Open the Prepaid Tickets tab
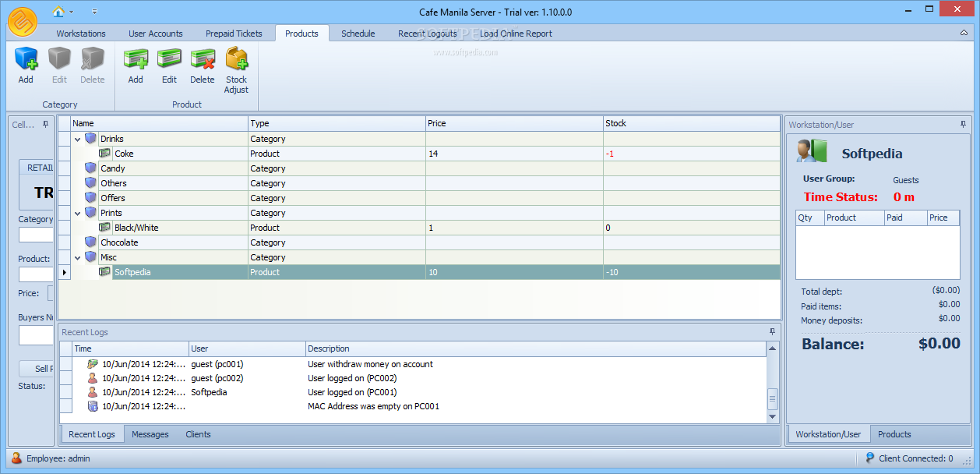 pos(234,34)
